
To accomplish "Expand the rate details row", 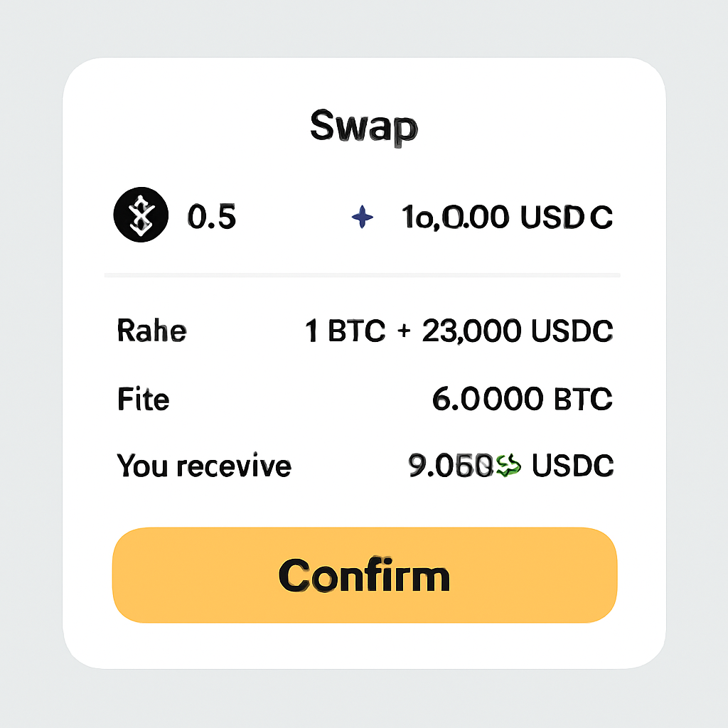I will point(364,330).
